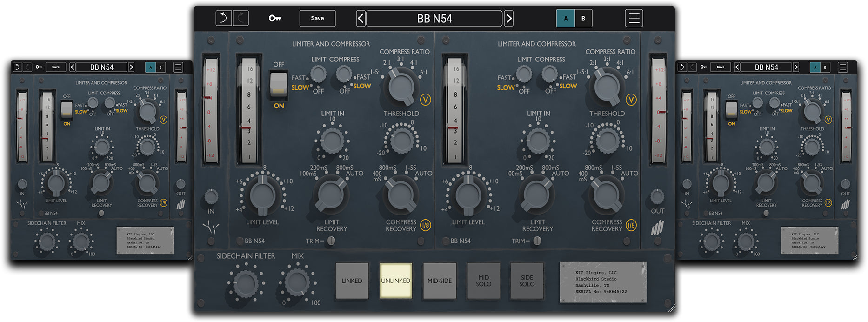
Task: Click left channel COMPRESS fast/slow knob
Action: click(x=344, y=74)
